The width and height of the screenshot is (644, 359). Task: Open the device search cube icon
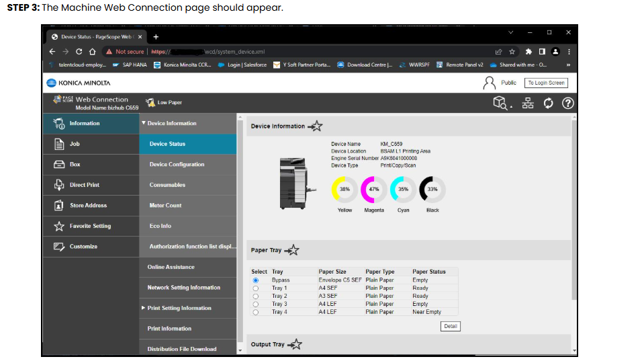click(502, 103)
